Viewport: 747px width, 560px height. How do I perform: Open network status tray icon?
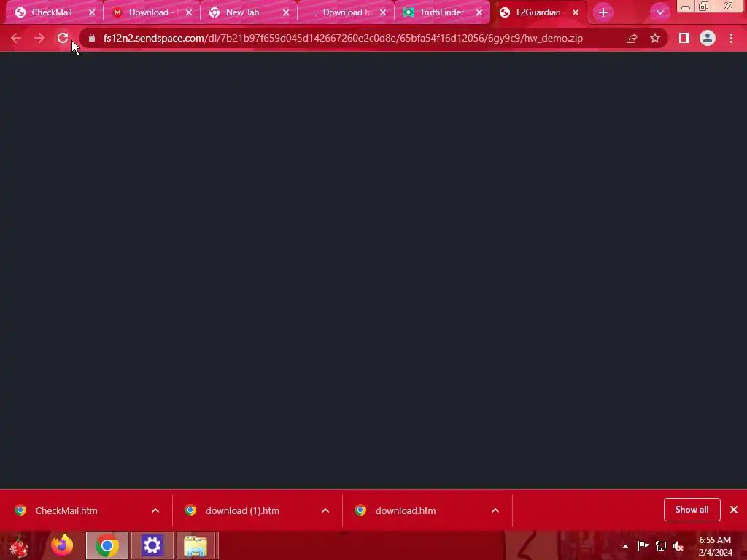coord(661,546)
